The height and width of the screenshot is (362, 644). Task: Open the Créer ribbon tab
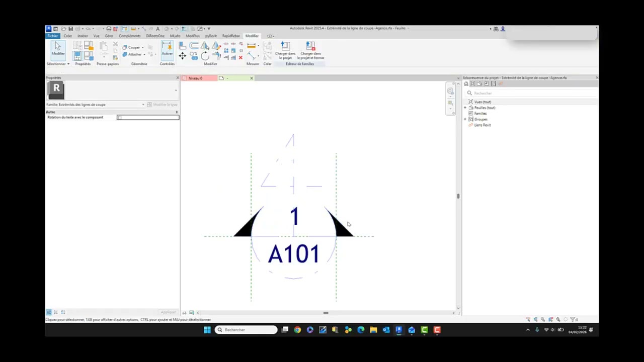pyautogui.click(x=68, y=36)
